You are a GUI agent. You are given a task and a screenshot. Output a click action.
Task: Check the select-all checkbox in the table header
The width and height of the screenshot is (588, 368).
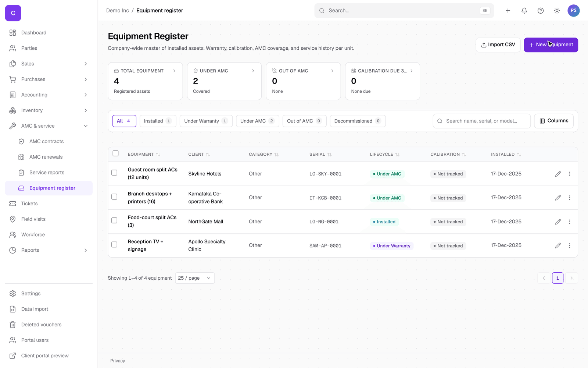click(115, 153)
